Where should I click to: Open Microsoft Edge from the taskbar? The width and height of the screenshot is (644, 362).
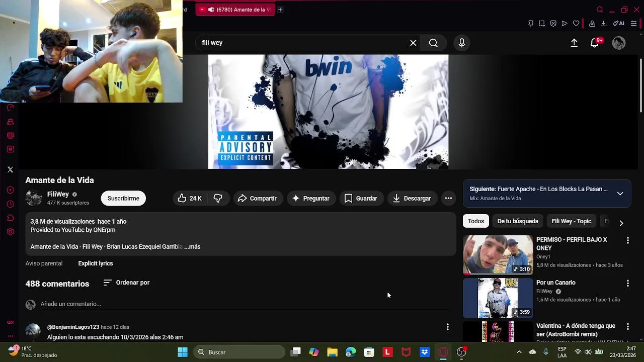click(x=351, y=352)
